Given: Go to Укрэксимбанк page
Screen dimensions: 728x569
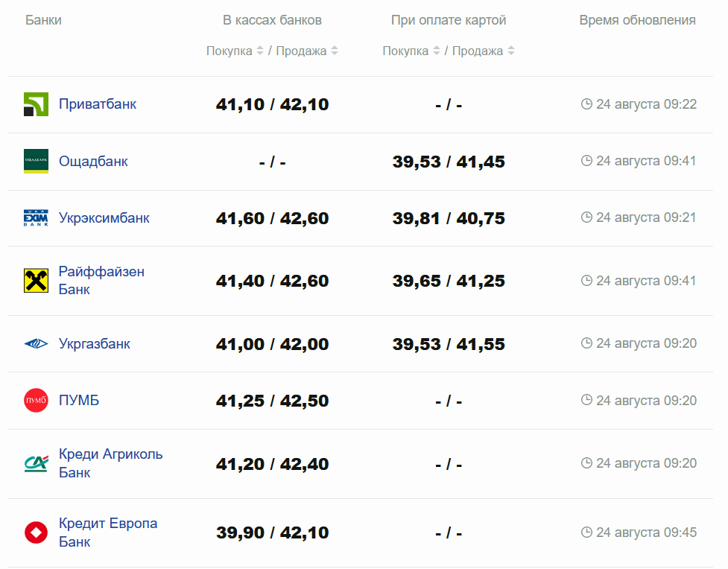Looking at the screenshot, I should (104, 218).
